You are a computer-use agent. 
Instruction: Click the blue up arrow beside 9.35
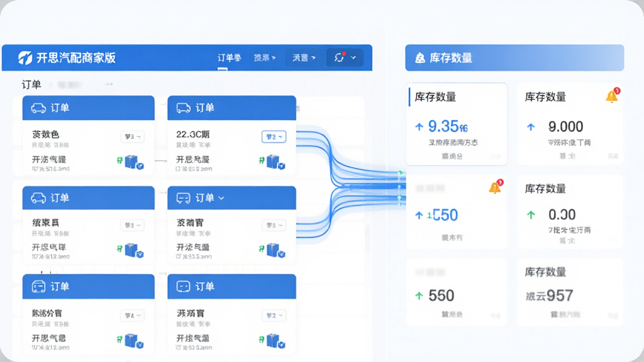419,126
